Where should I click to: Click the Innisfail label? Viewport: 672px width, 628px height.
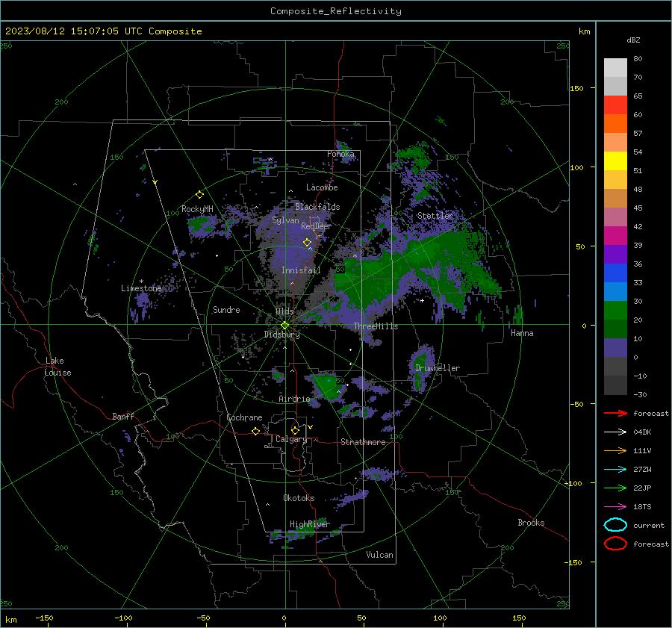tap(301, 270)
